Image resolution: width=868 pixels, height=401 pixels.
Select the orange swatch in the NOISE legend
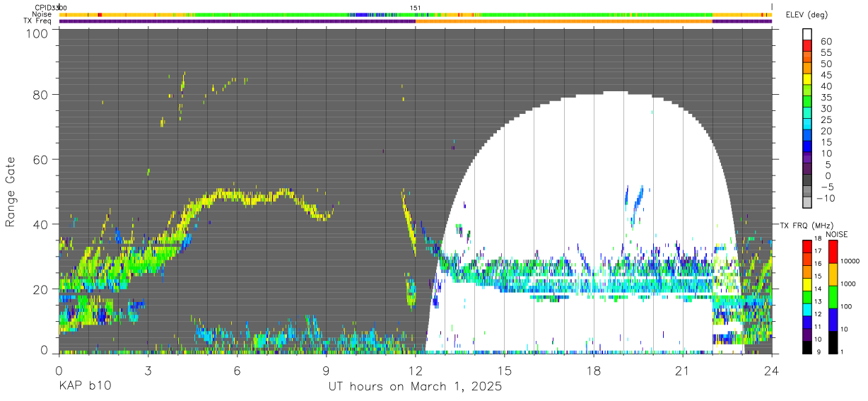(832, 274)
